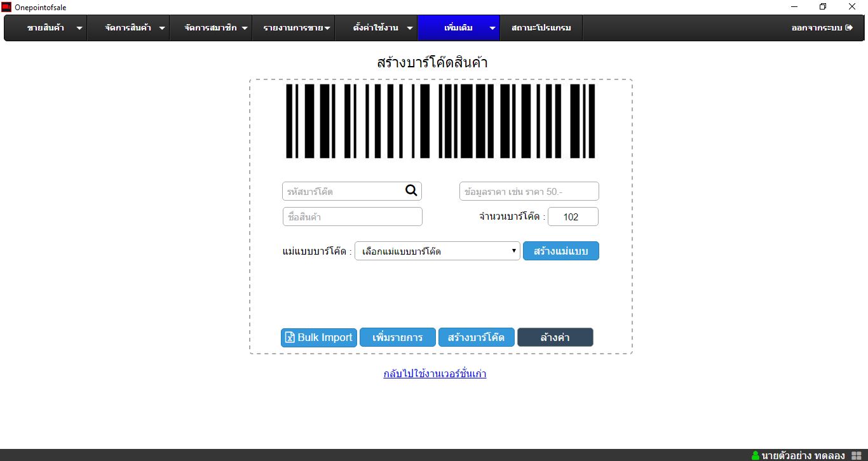Image resolution: width=868 pixels, height=461 pixels.
Task: Expand the จัดการสินค้า dropdown arrow
Action: (162, 29)
